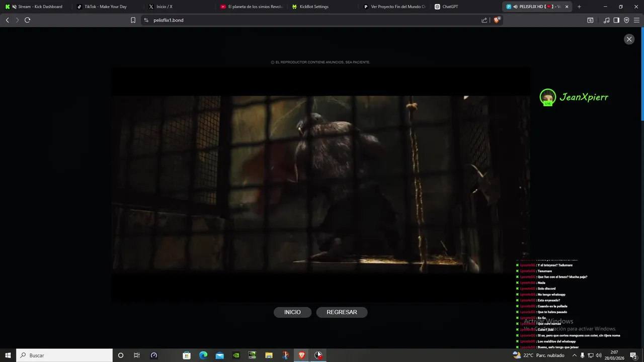Open the scissors app icon in taskbar
This screenshot has width=644, height=362.
(x=285, y=355)
